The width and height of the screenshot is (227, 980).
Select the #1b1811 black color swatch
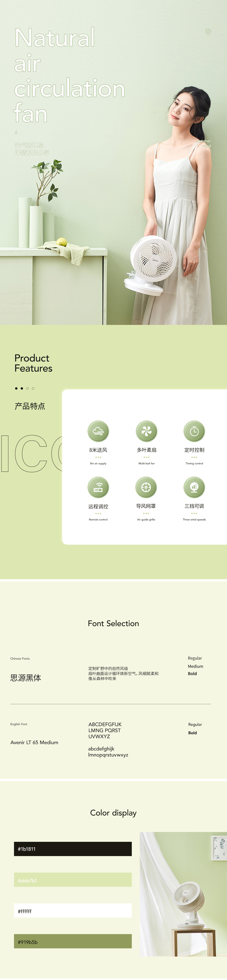click(x=73, y=849)
